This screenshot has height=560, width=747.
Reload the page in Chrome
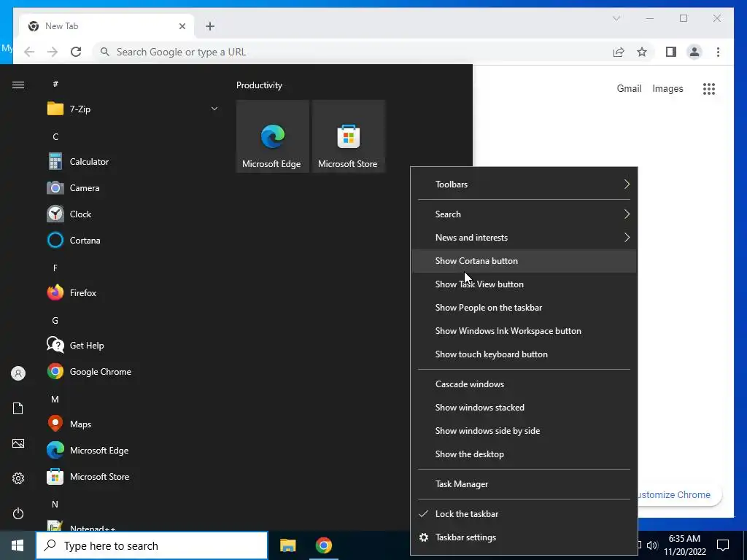tap(76, 52)
